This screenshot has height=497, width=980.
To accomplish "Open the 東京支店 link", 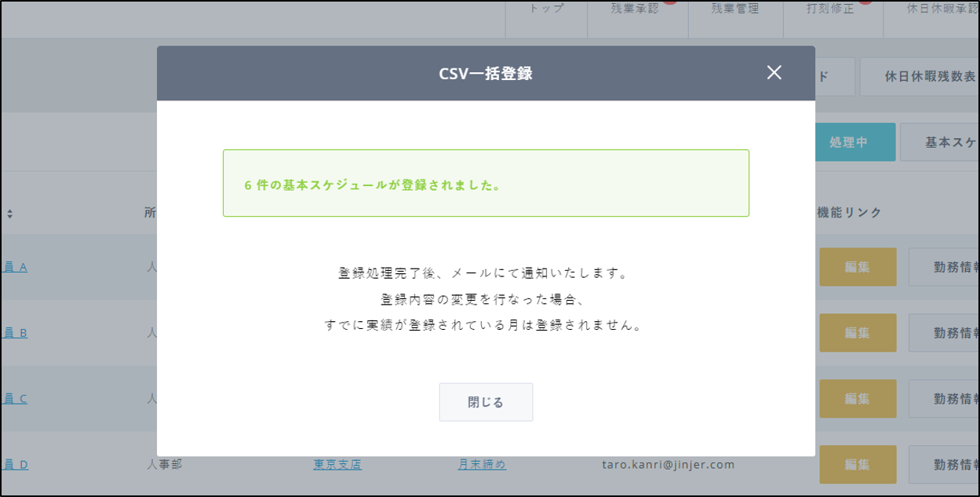I will (337, 465).
